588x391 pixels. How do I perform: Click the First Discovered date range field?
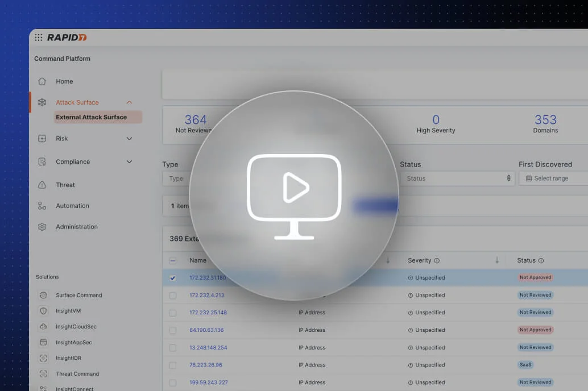click(x=552, y=178)
